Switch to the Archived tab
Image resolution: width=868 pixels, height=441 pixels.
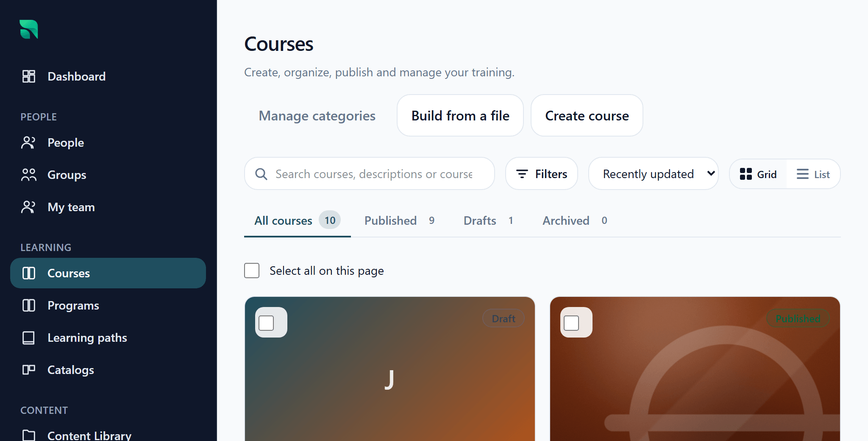click(575, 220)
